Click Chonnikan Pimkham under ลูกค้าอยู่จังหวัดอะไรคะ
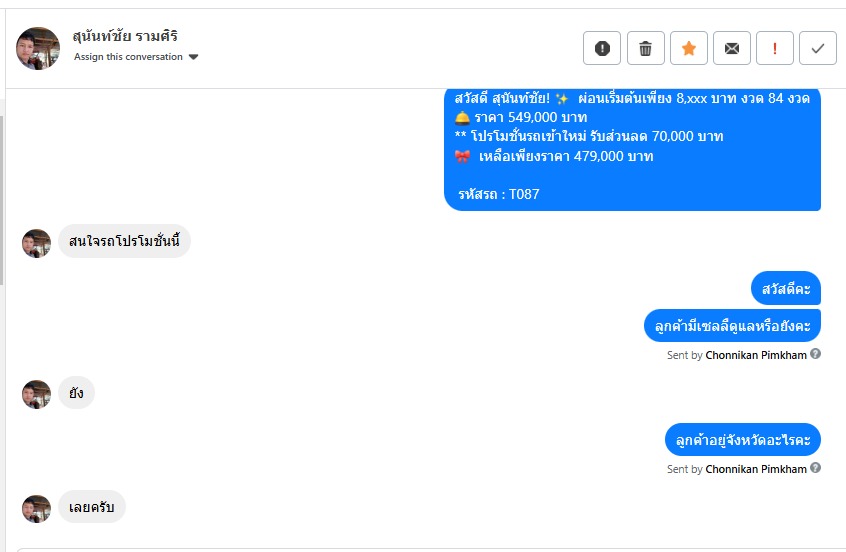Image resolution: width=846 pixels, height=552 pixels. coord(755,469)
